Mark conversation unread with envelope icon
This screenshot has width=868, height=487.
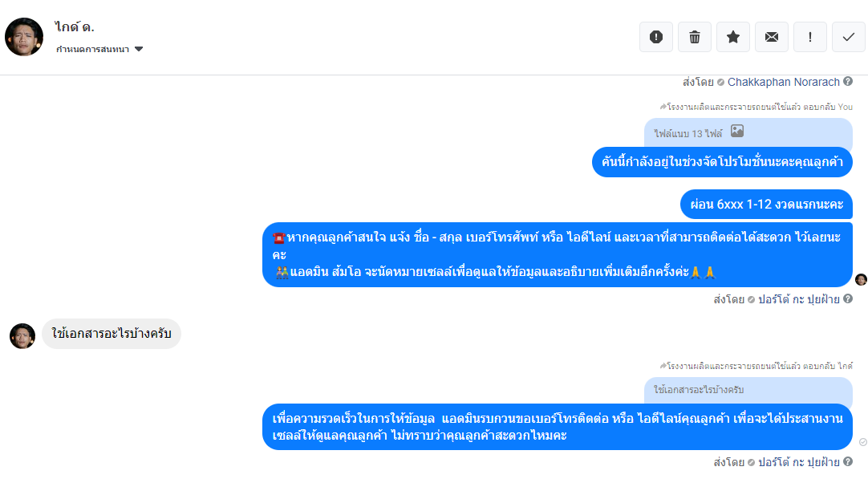(771, 37)
